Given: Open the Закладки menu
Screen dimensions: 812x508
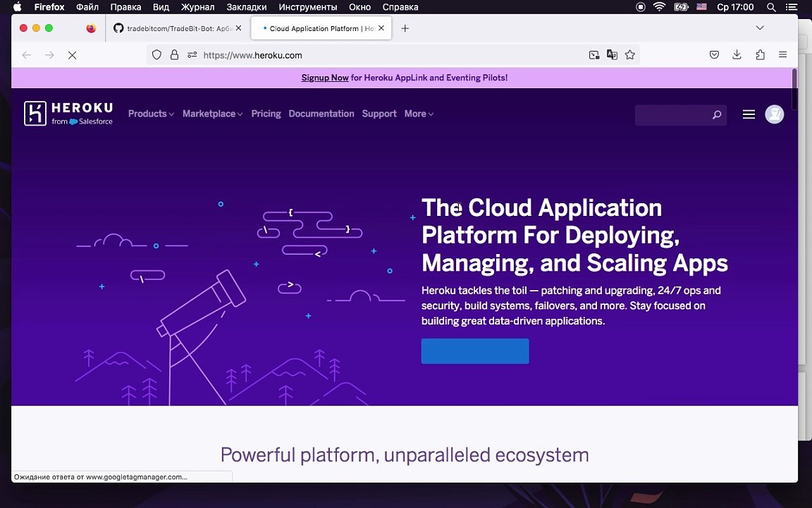Looking at the screenshot, I should click(247, 7).
